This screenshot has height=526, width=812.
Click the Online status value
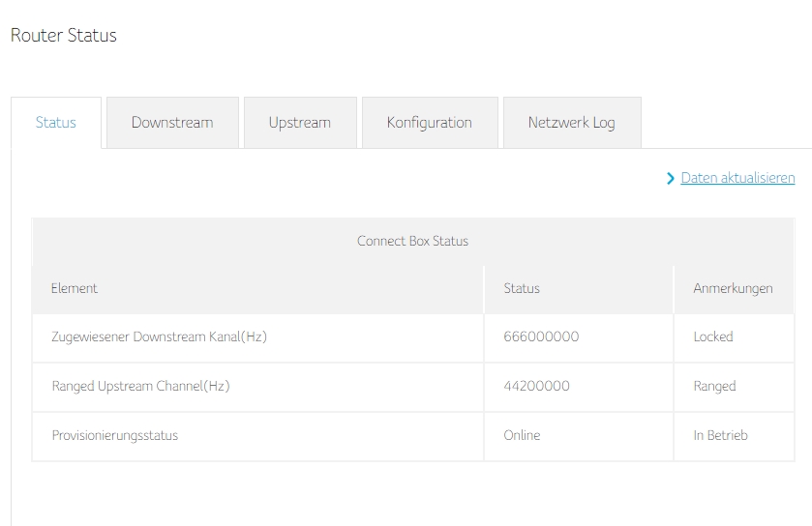[x=522, y=435]
